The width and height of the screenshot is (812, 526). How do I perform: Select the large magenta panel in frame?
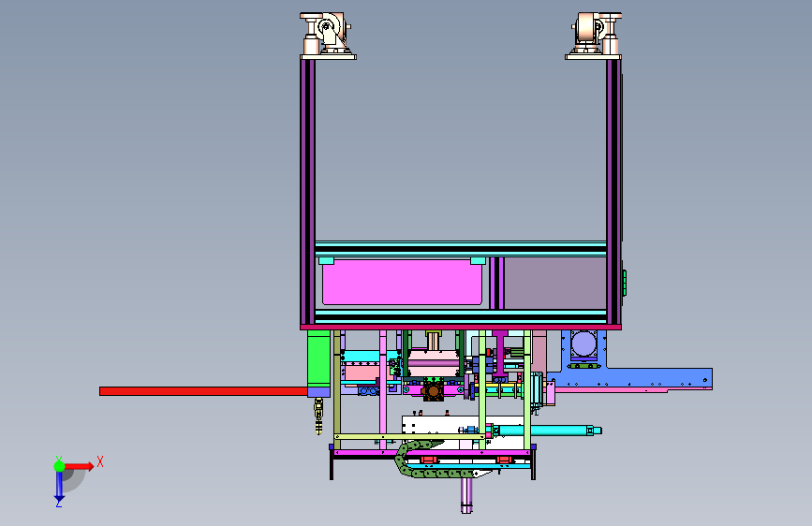[x=402, y=282]
